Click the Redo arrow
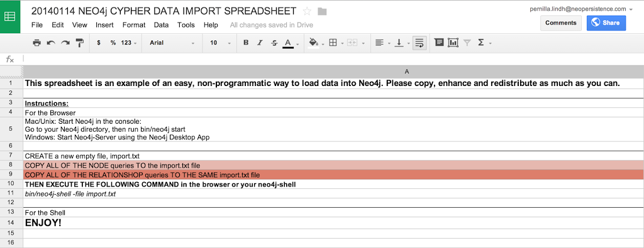The width and height of the screenshot is (644, 248). click(65, 43)
